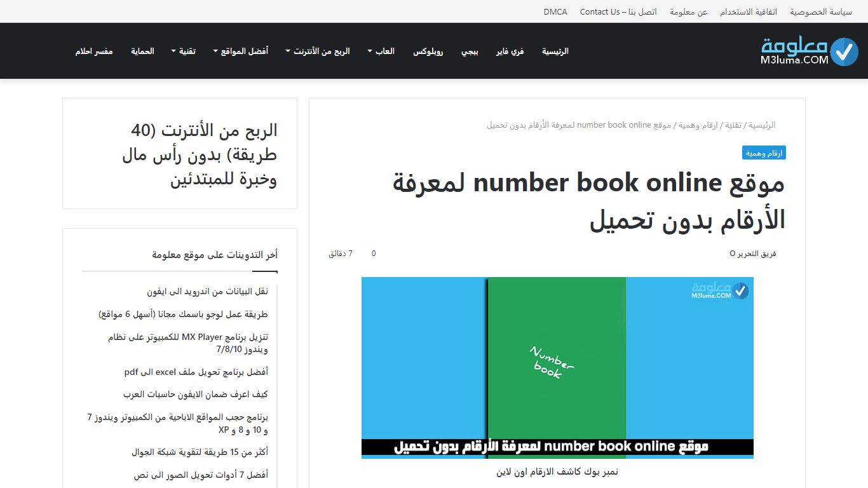
Task: Expand the العاب dropdown menu
Action: [381, 51]
